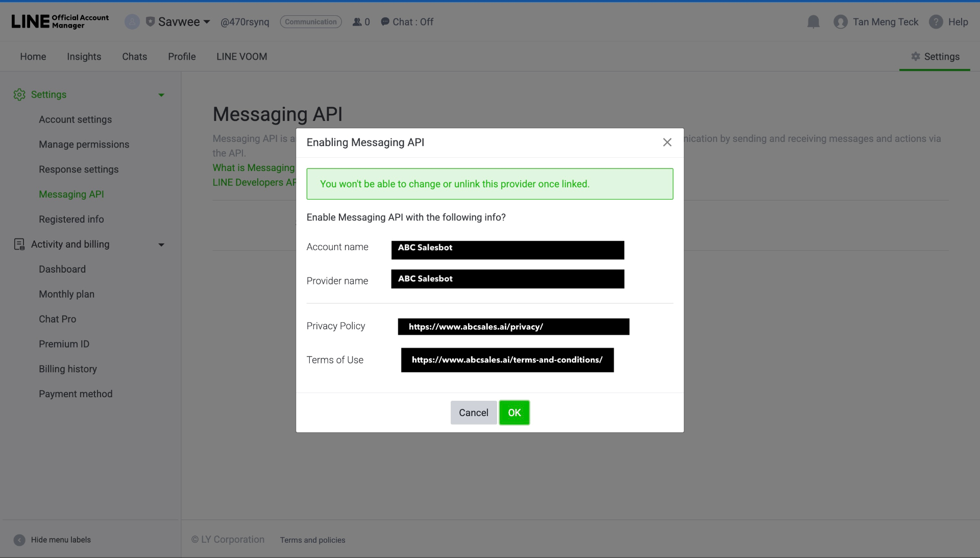The height and width of the screenshot is (558, 980).
Task: Click the @470rsynq account ID
Action: [x=244, y=22]
